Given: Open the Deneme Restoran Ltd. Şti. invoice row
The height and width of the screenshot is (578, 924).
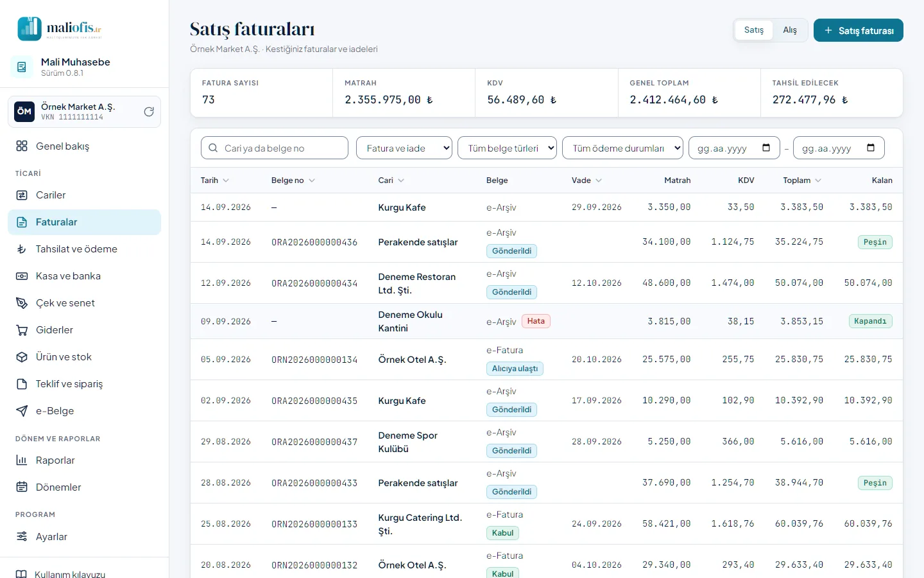Looking at the screenshot, I should pyautogui.click(x=547, y=283).
